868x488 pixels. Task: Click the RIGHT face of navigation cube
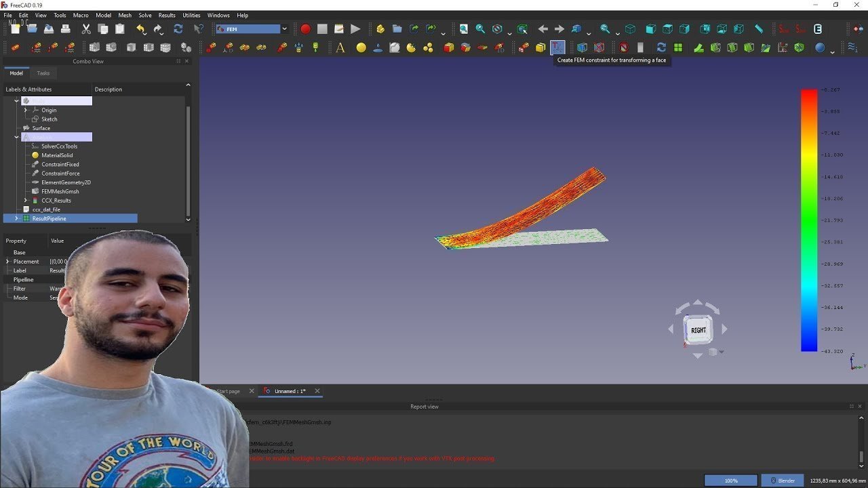pos(698,330)
